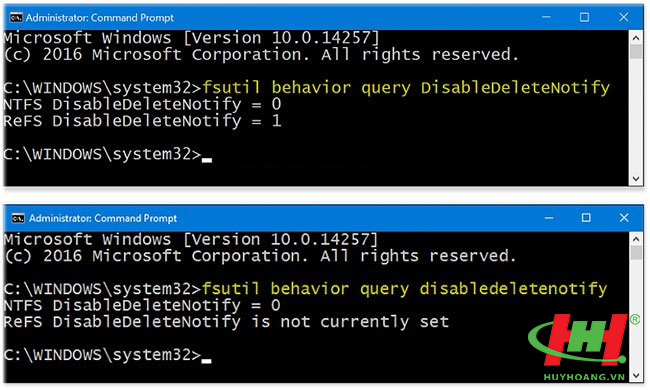Viewport: 650px width, 390px height.
Task: Click the bottom window's title bar text
Action: pos(103,218)
